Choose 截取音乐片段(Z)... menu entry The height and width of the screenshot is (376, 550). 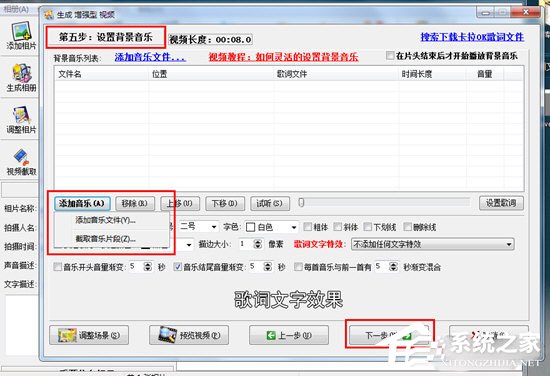coord(112,239)
